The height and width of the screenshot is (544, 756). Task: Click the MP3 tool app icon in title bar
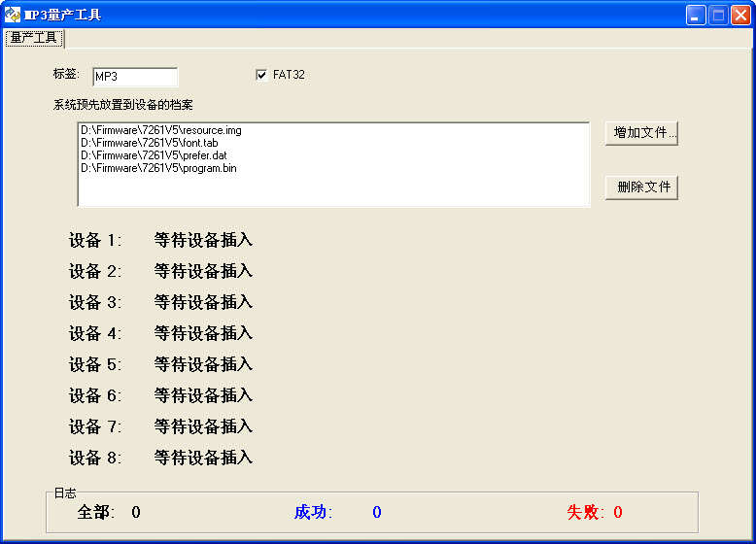13,15
